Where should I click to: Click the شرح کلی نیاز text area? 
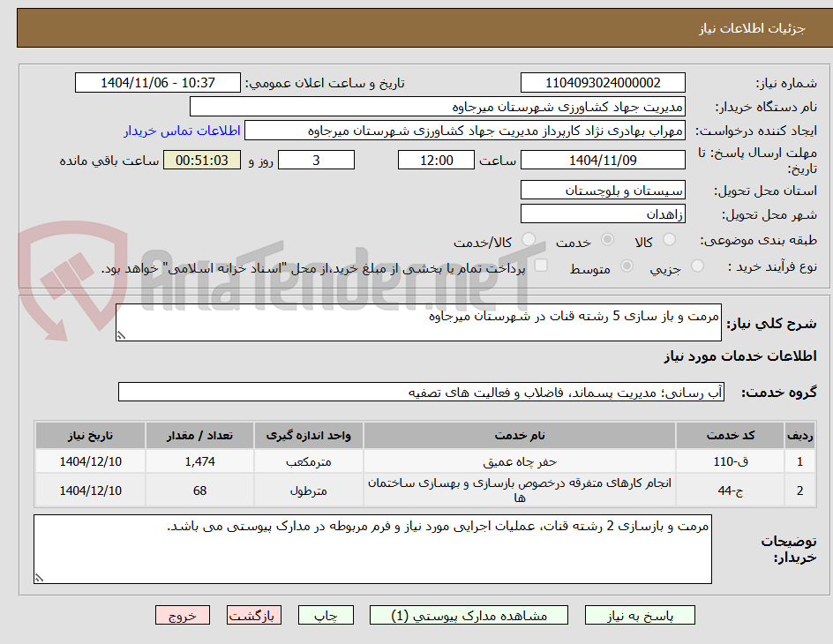pyautogui.click(x=418, y=322)
